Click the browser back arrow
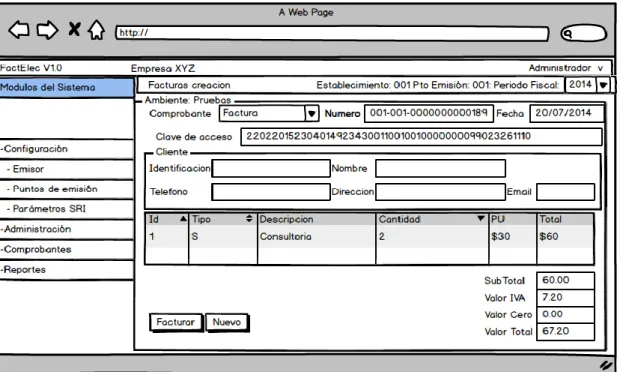Image resolution: width=620 pixels, height=372 pixels. pyautogui.click(x=19, y=30)
